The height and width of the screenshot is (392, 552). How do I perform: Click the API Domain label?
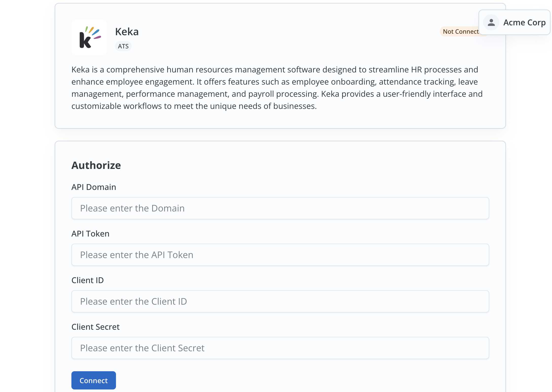click(94, 187)
